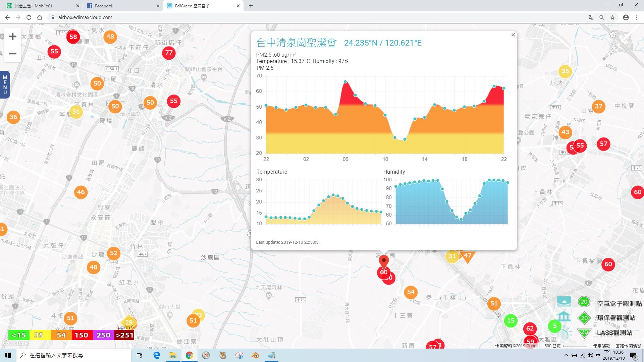Click the red 62 station marker

click(x=530, y=328)
